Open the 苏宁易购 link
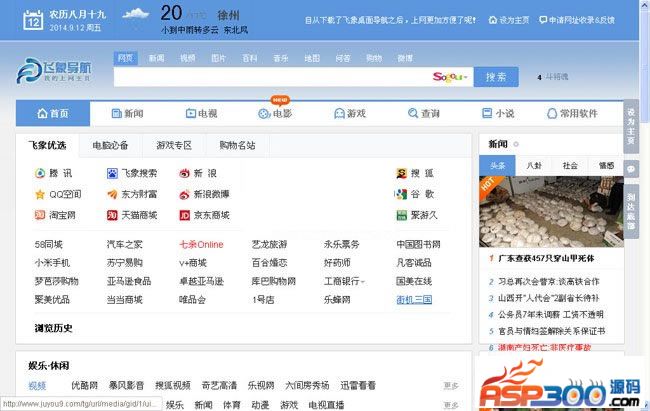This screenshot has width=650, height=411. tap(124, 263)
